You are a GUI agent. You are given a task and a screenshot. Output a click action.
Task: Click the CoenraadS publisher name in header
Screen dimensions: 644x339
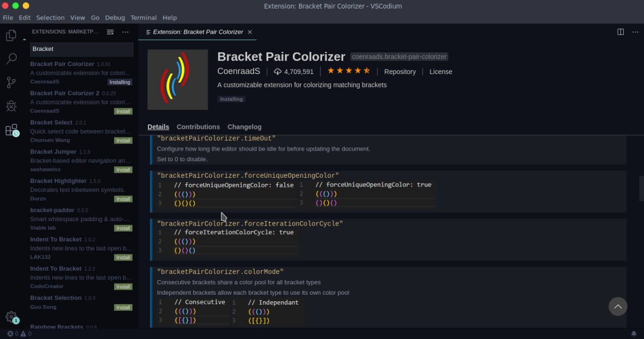click(x=239, y=72)
